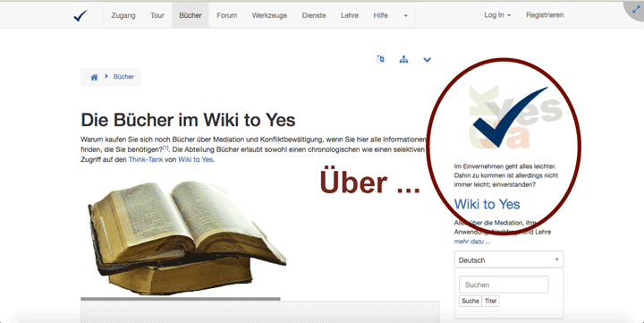Open the 'mehr dazu ...' link

click(472, 242)
